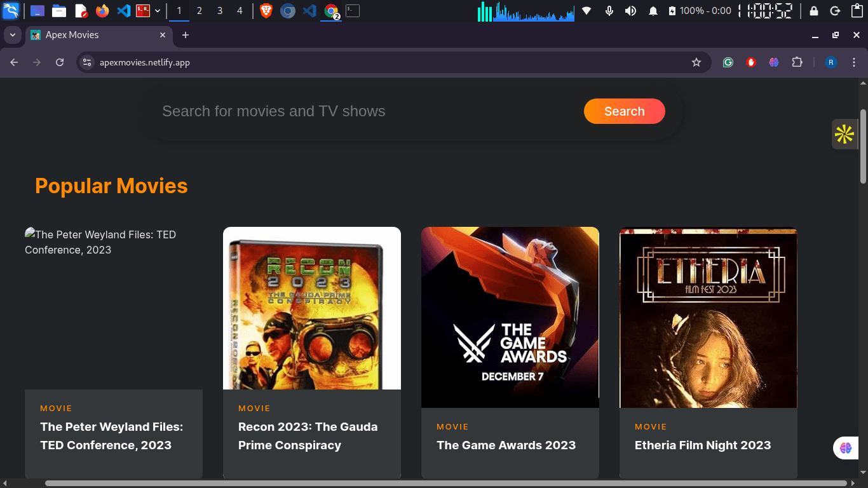The height and width of the screenshot is (488, 868).
Task: Switch to workspace 2
Action: 199,11
